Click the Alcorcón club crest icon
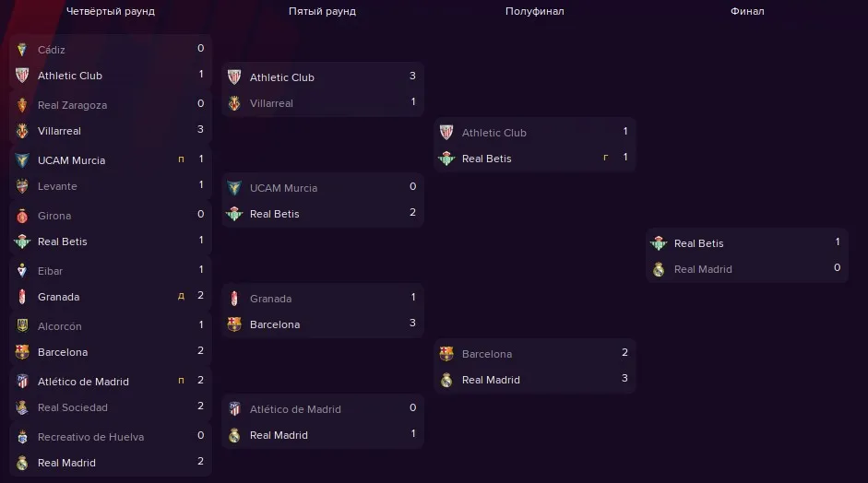Viewport: 868px width, 483px height. point(22,326)
